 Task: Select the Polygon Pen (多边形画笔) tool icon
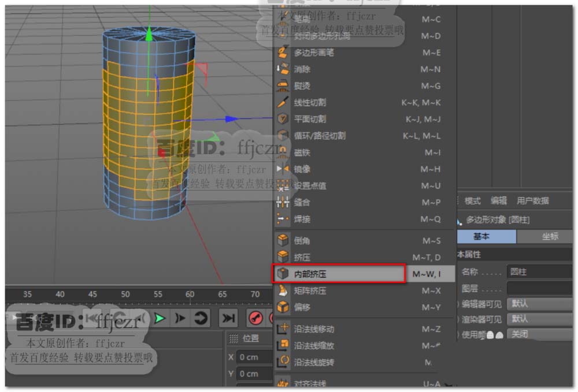tap(283, 53)
